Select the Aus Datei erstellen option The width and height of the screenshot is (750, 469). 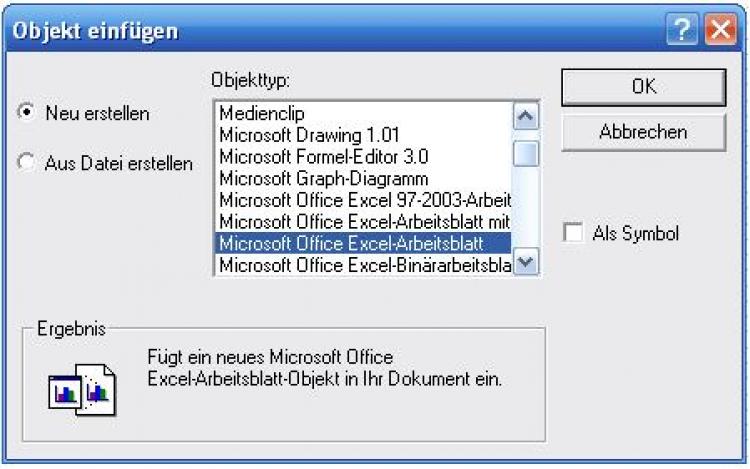click(26, 163)
